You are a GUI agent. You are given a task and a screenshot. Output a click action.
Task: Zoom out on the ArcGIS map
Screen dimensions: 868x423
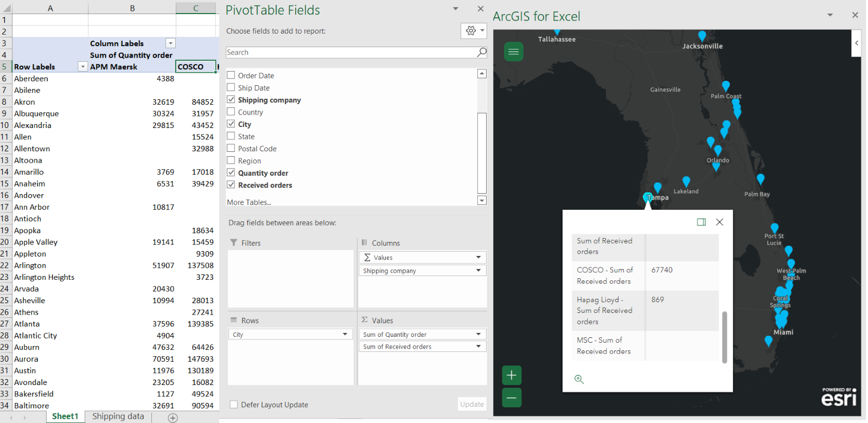(x=512, y=398)
